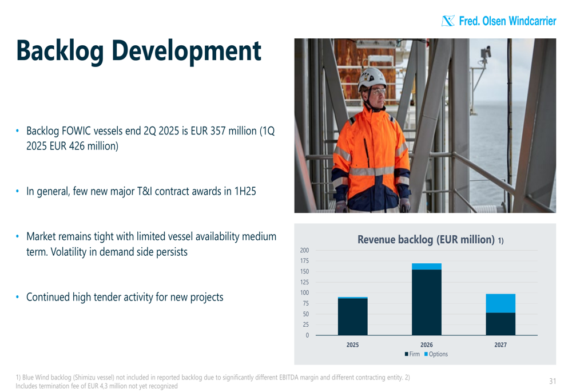The height and width of the screenshot is (392, 572).
Task: Select the Market remains tight bullet text
Action: click(151, 244)
